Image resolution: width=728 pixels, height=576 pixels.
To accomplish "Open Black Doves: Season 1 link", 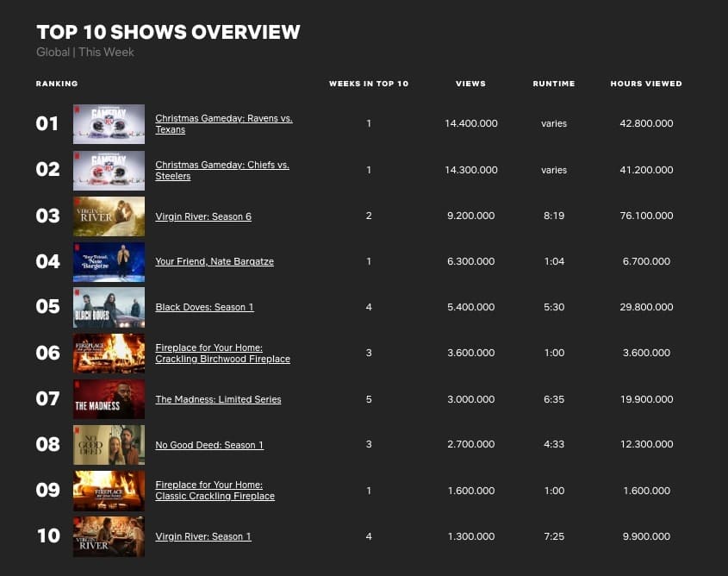I will tap(204, 307).
